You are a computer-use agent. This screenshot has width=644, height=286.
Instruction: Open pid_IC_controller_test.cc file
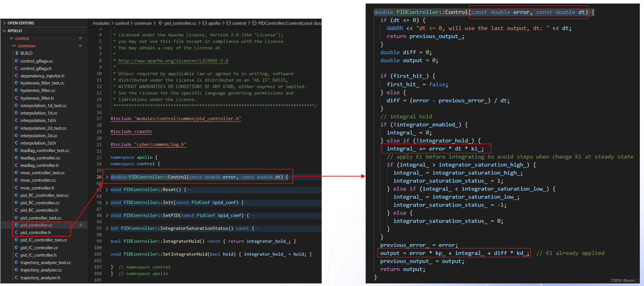(44, 240)
